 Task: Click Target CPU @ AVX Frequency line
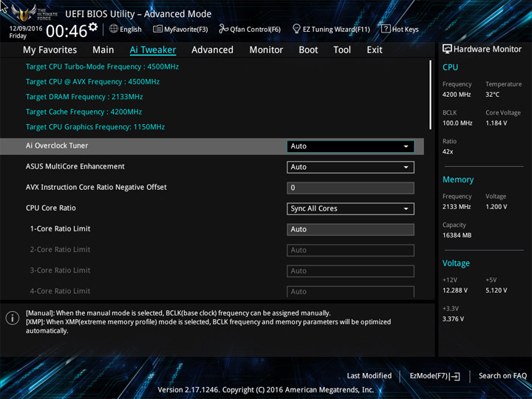pos(92,82)
